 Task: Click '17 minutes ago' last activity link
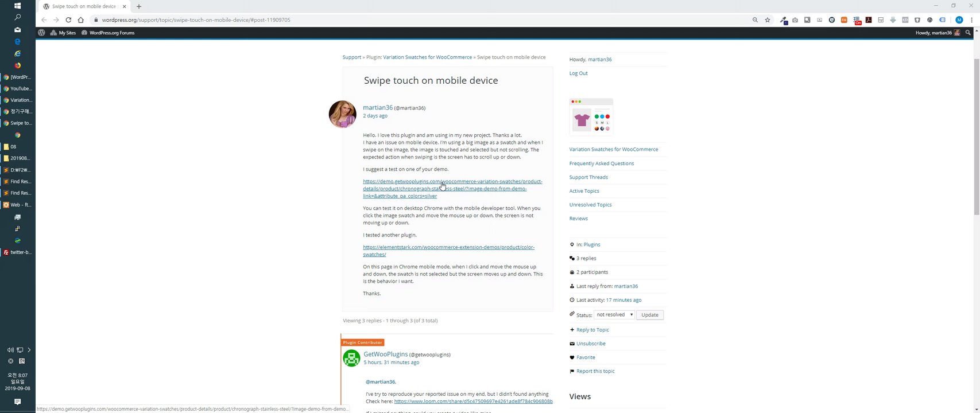tap(623, 300)
